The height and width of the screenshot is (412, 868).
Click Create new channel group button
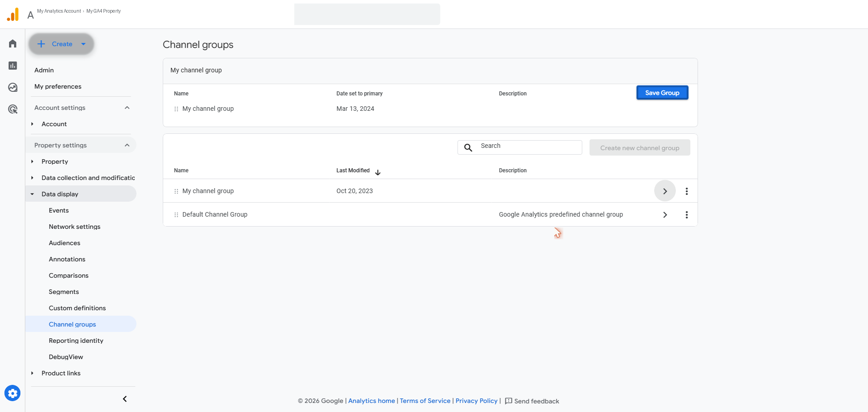pos(640,147)
